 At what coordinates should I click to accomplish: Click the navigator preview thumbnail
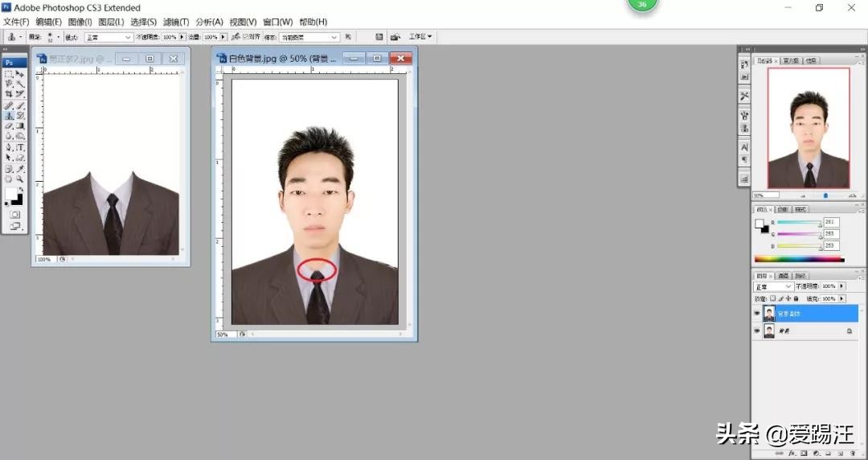(x=808, y=129)
